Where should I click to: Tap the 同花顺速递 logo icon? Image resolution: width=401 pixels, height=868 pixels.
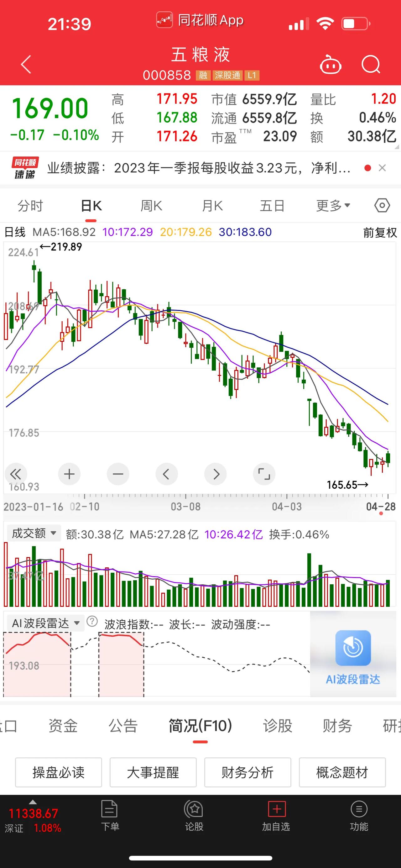(x=25, y=168)
